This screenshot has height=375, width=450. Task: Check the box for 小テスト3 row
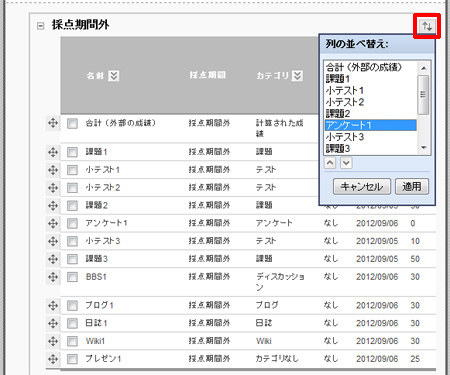pyautogui.click(x=72, y=241)
